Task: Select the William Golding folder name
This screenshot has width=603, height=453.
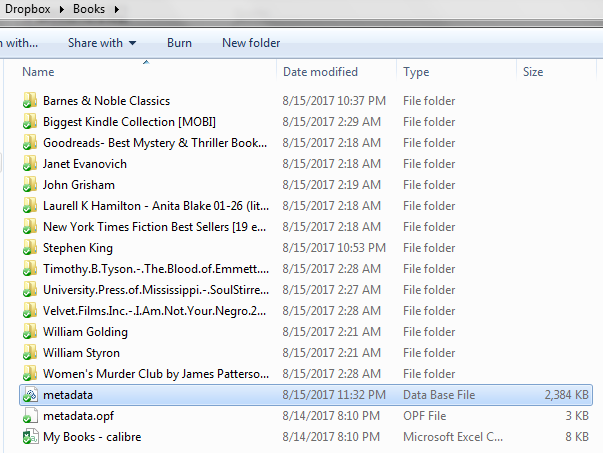Action: pyautogui.click(x=85, y=332)
